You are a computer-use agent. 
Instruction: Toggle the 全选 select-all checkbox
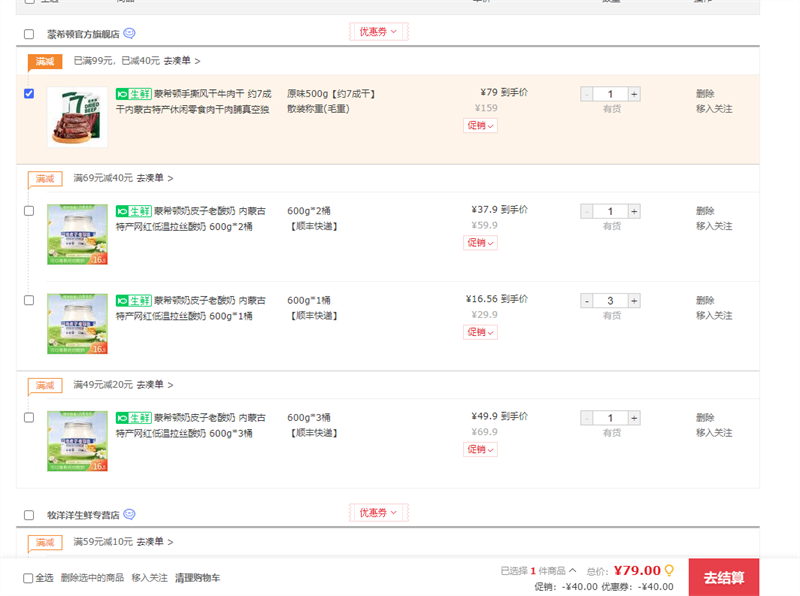click(28, 578)
